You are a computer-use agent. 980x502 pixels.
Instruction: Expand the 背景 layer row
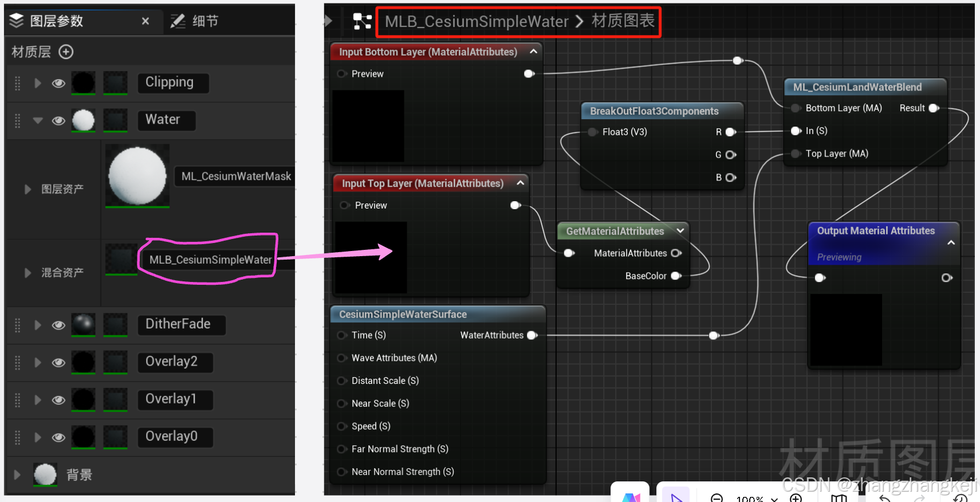click(17, 474)
